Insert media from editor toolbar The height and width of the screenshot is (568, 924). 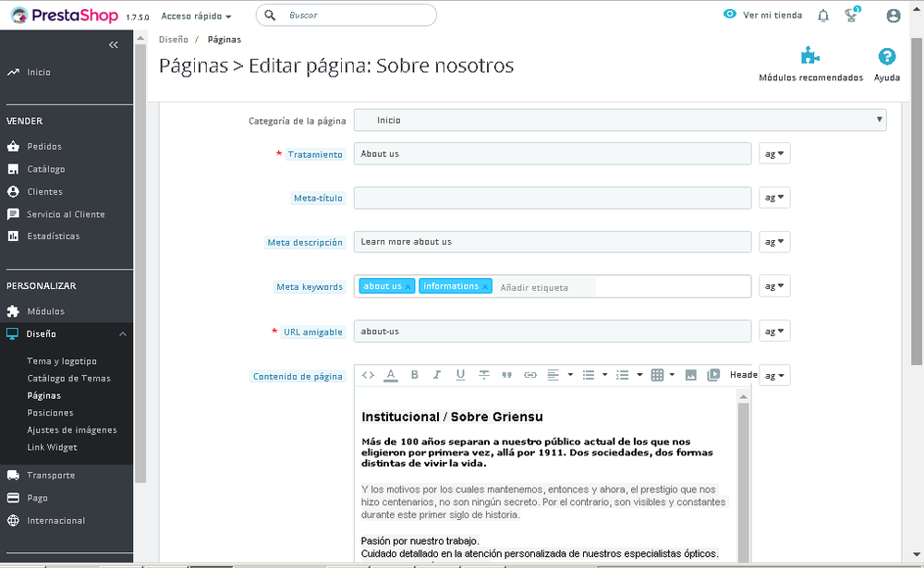point(713,375)
